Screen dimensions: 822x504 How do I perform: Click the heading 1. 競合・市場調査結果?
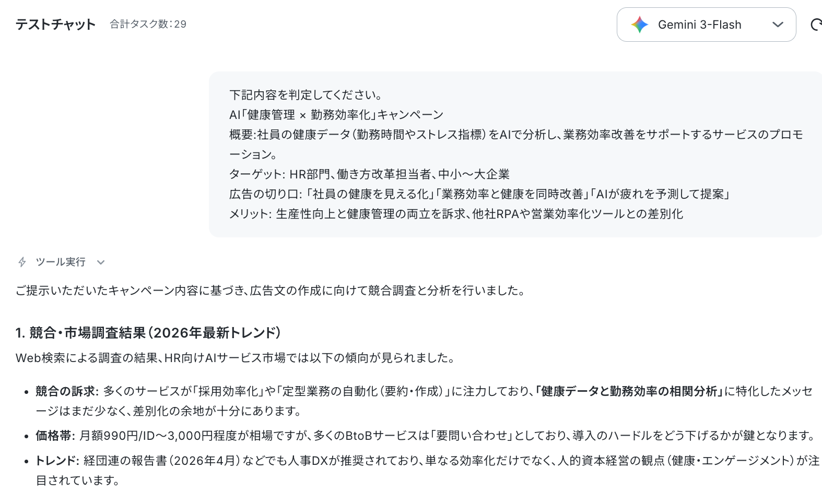pos(148,333)
